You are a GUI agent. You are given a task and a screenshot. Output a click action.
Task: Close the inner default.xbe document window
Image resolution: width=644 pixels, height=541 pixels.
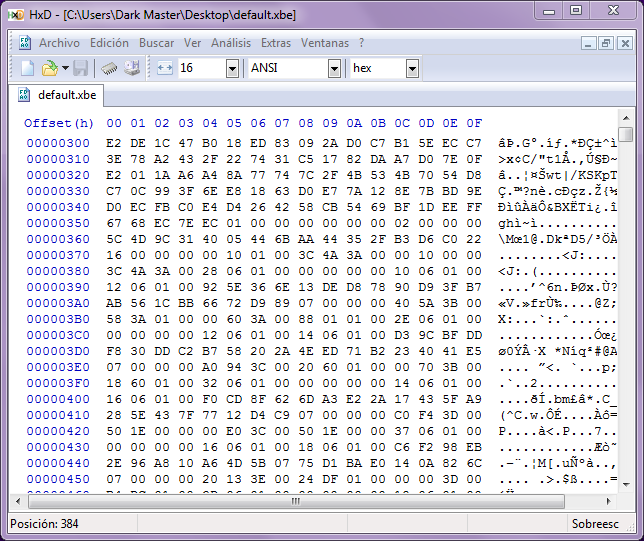click(625, 43)
